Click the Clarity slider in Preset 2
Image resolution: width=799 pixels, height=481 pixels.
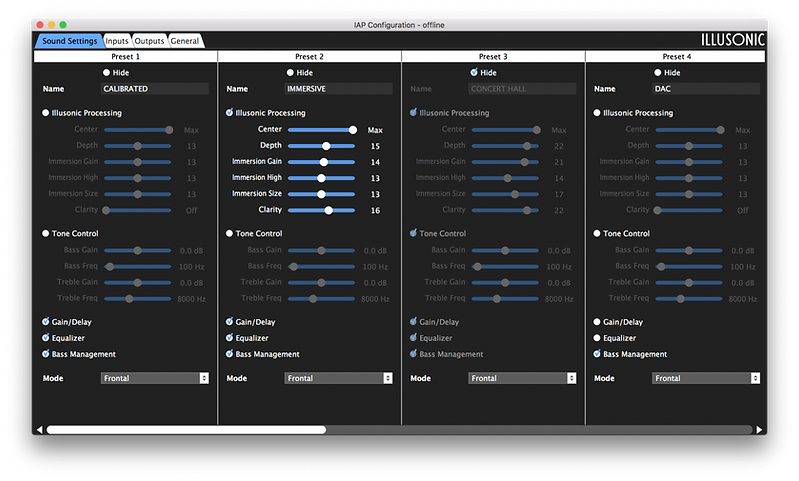coord(321,210)
